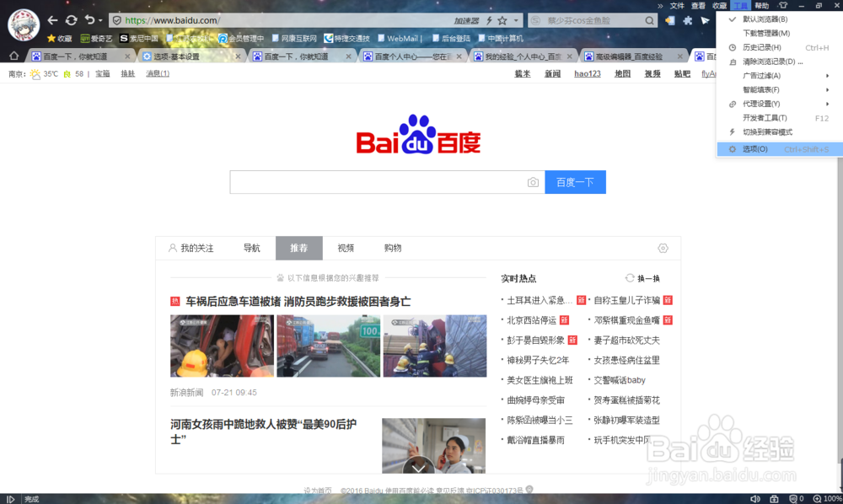
Task: Click the weather icon next to 南京
Action: (x=35, y=74)
